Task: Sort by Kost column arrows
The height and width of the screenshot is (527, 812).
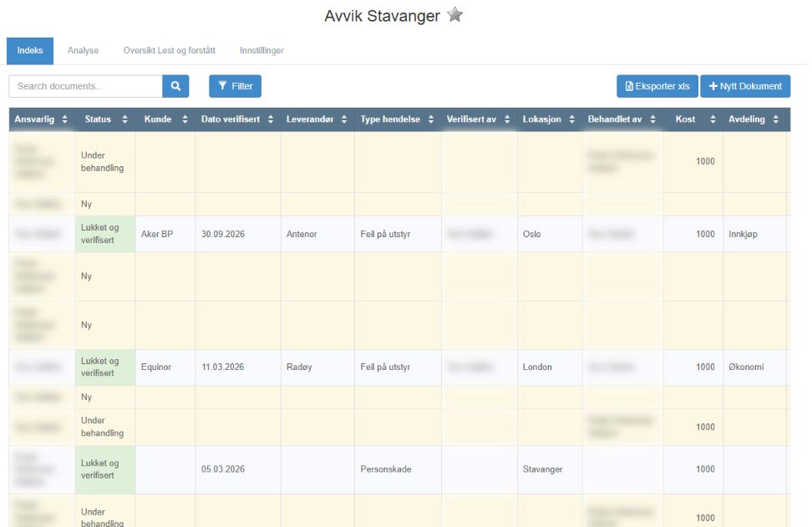Action: pos(713,119)
